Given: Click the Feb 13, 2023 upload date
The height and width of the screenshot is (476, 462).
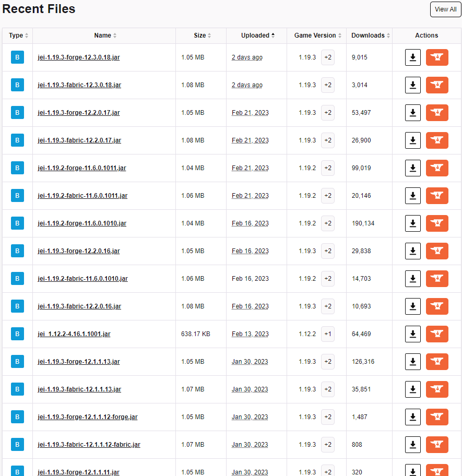Looking at the screenshot, I should tap(250, 334).
